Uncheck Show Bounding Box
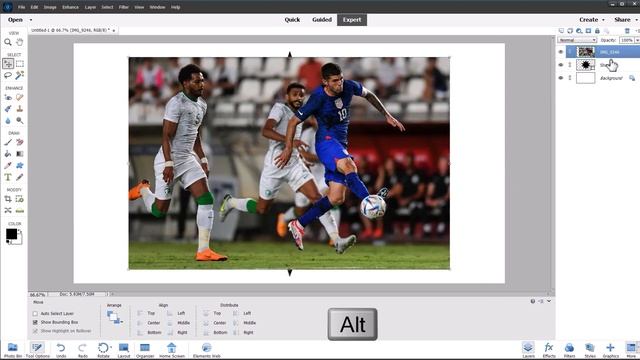 tap(35, 322)
